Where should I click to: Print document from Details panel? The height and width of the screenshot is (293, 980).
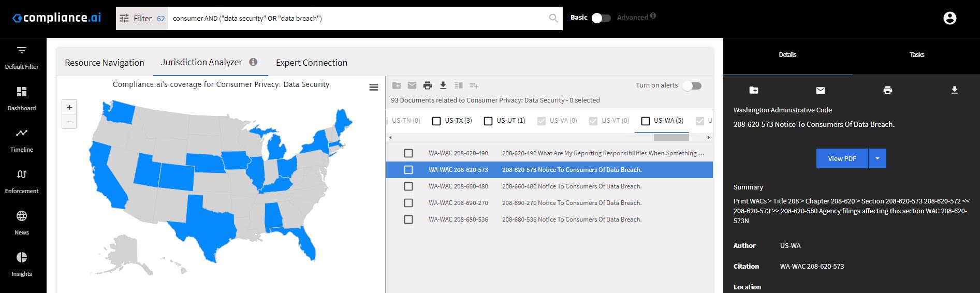[x=888, y=90]
